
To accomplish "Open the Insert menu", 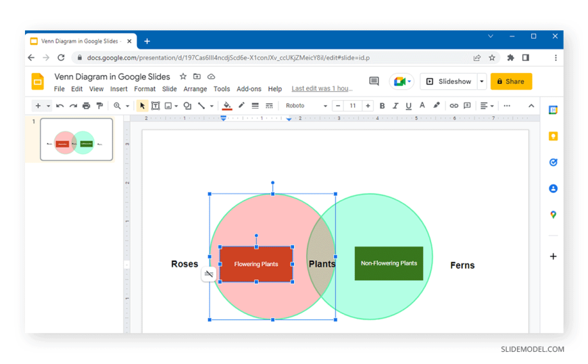I will (118, 89).
